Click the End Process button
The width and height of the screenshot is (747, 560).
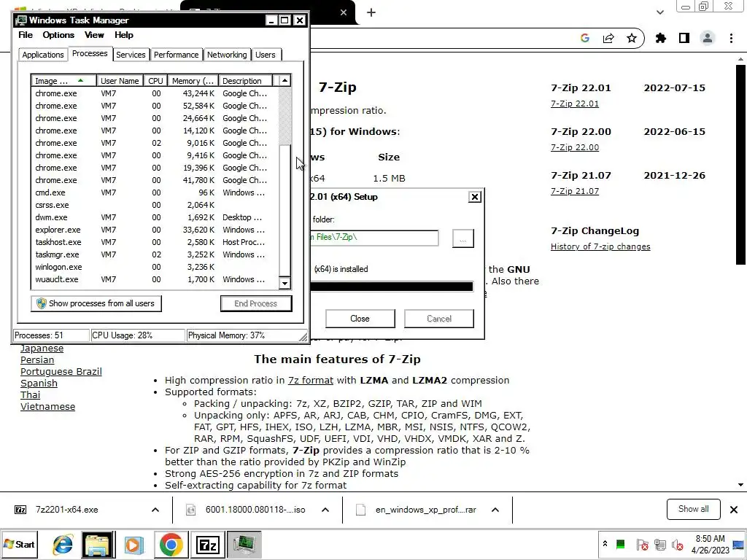point(256,303)
